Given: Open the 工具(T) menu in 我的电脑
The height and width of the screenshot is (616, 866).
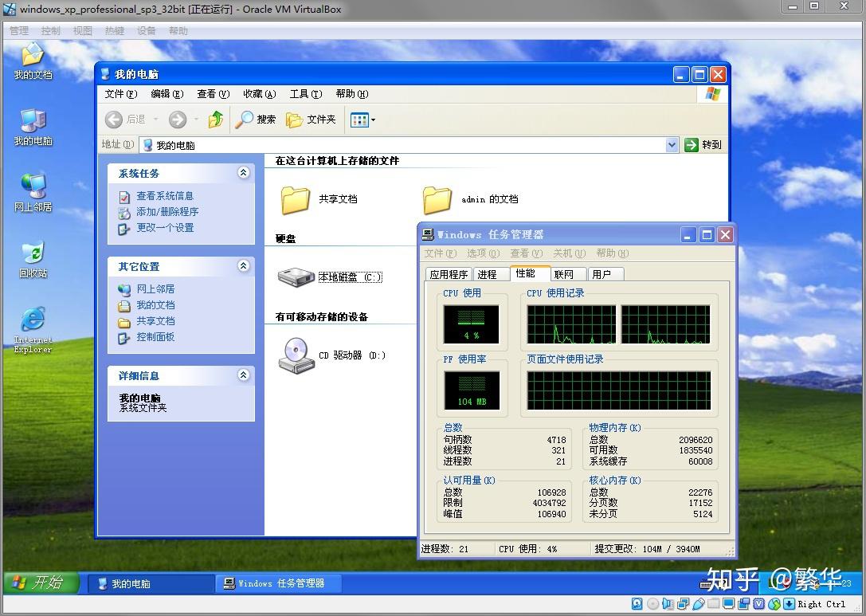Looking at the screenshot, I should pyautogui.click(x=305, y=94).
